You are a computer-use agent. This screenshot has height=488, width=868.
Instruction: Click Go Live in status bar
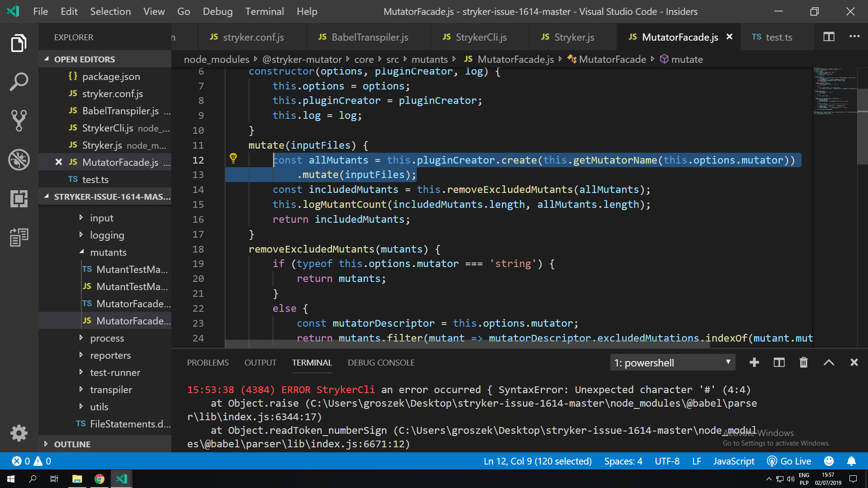click(x=789, y=461)
